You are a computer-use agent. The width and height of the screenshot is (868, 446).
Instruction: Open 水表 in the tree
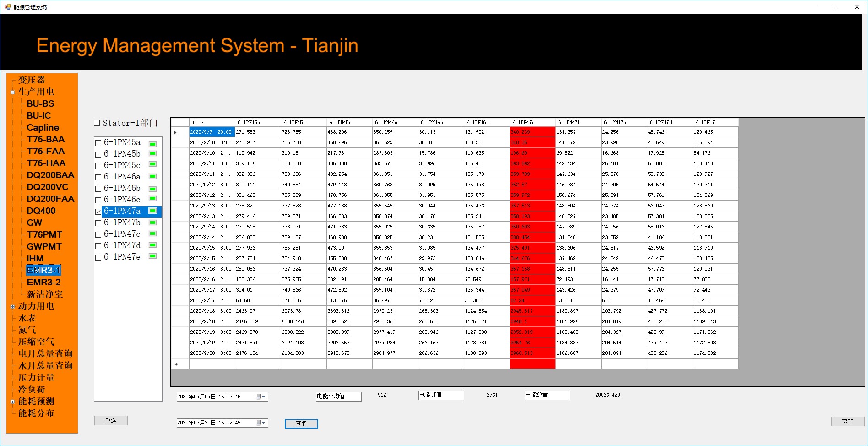[27, 318]
